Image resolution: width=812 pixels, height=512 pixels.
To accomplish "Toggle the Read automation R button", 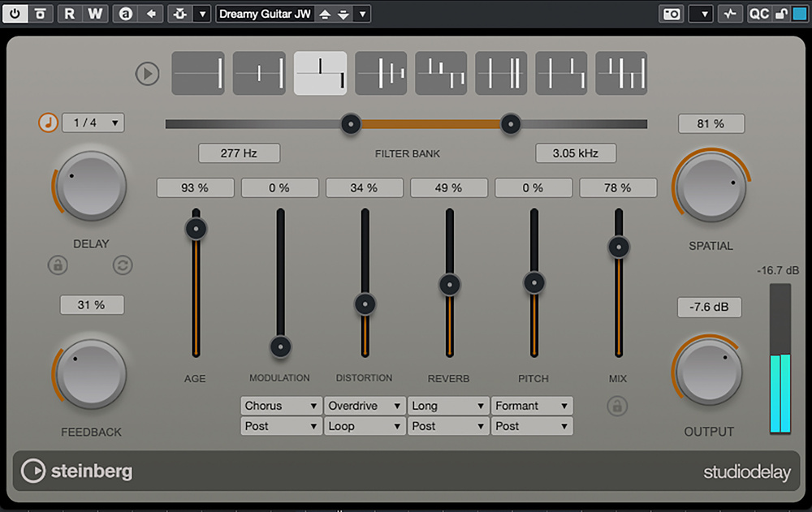I will [x=70, y=14].
